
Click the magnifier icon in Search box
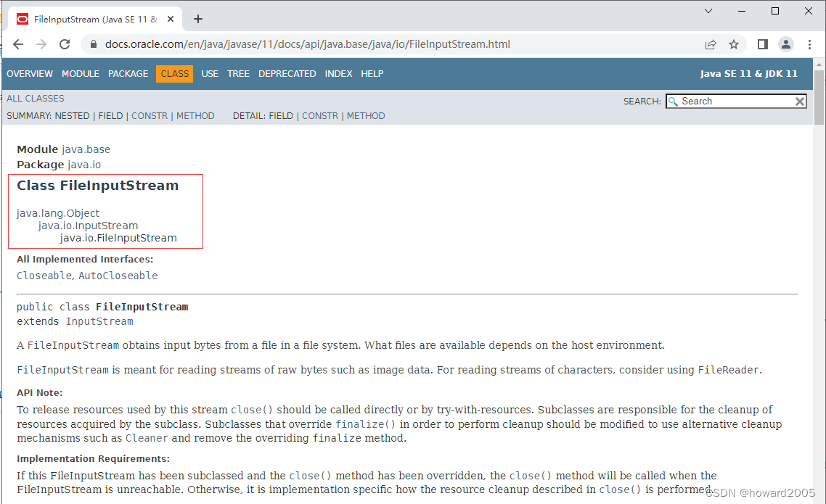[x=674, y=102]
